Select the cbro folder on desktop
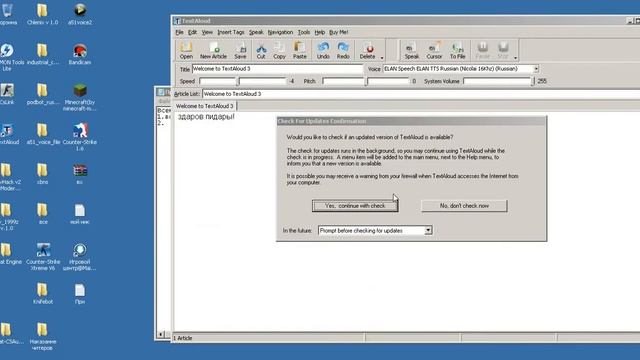The width and height of the screenshot is (640, 360). point(42,174)
